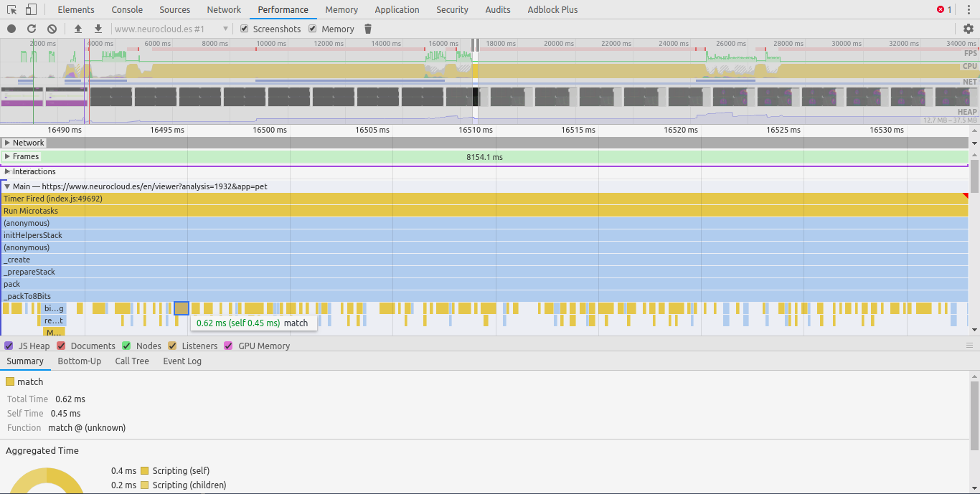Screen dimensions: 980x494
Task: Click the Record button in Performance panel
Action: [x=10, y=29]
